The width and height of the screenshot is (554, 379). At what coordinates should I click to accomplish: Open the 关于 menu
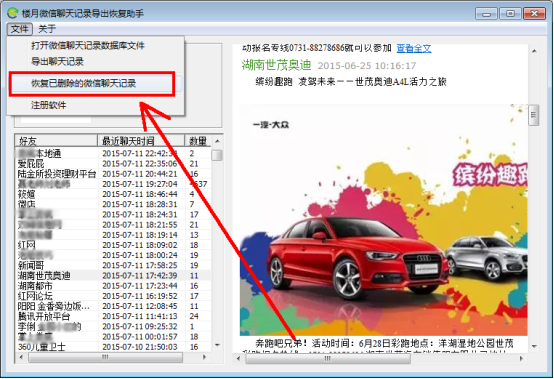[x=47, y=29]
